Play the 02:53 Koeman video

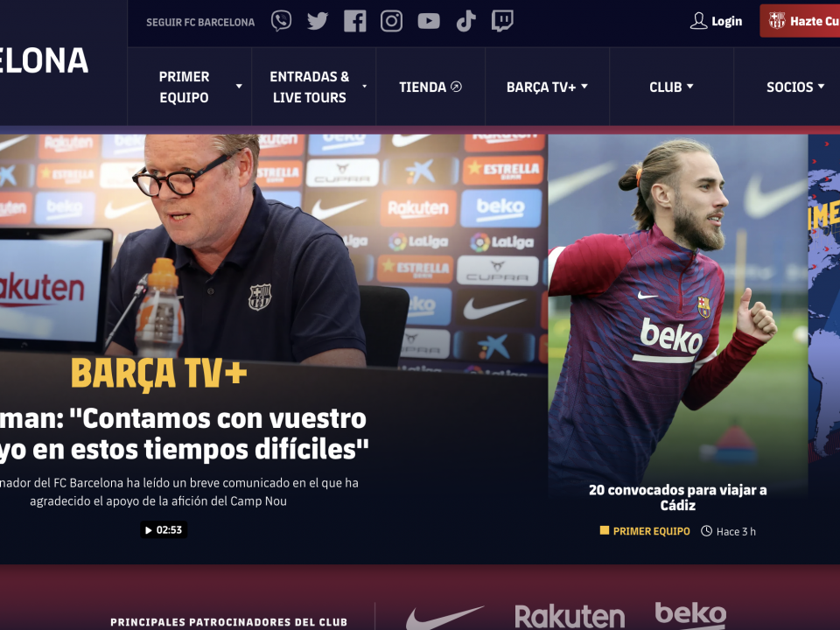click(x=164, y=530)
